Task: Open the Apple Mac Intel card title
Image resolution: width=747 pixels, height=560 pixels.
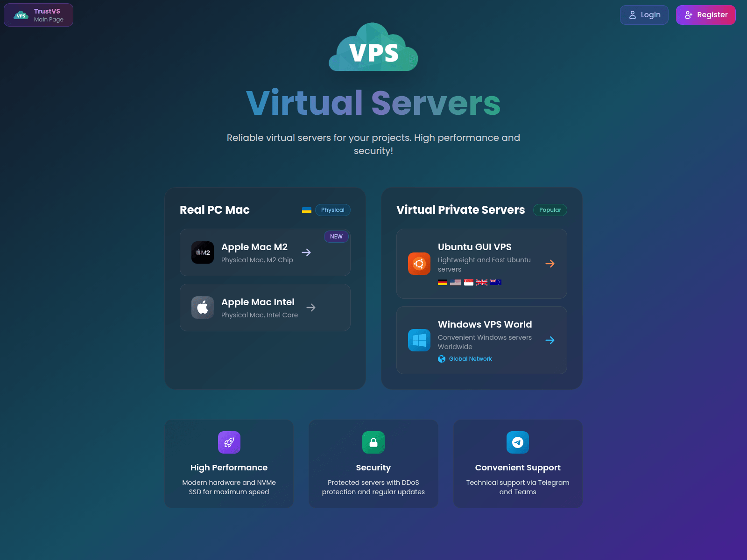Action: (258, 302)
